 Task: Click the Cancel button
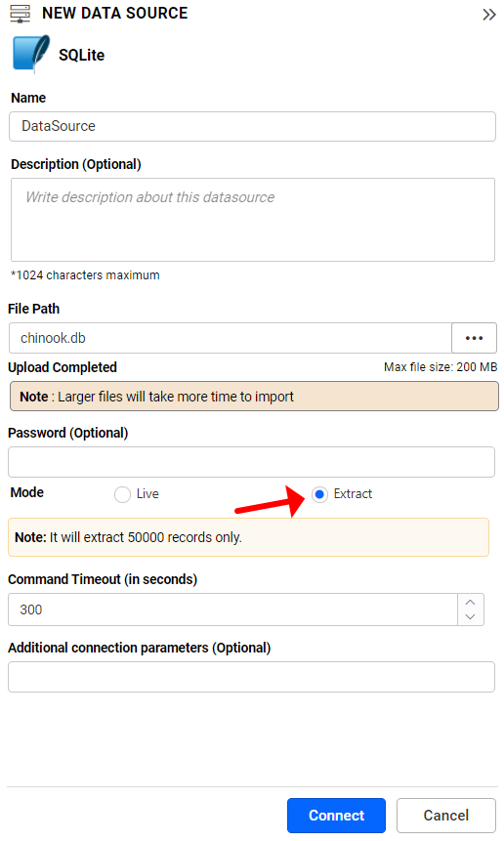(446, 816)
